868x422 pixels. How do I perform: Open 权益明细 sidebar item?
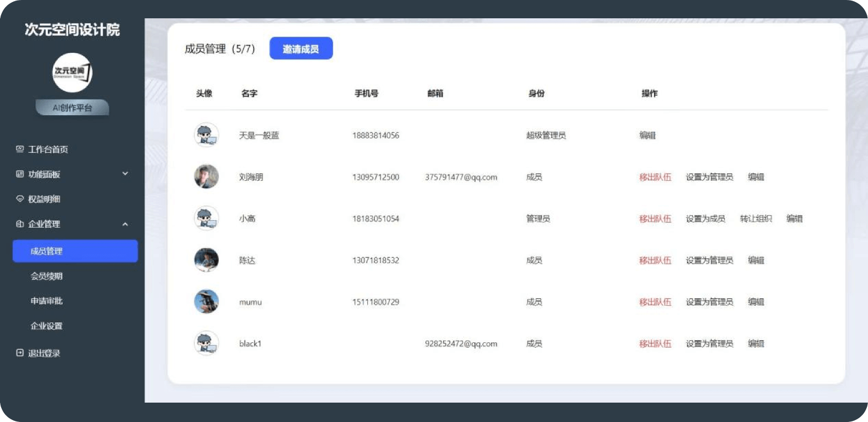(44, 199)
